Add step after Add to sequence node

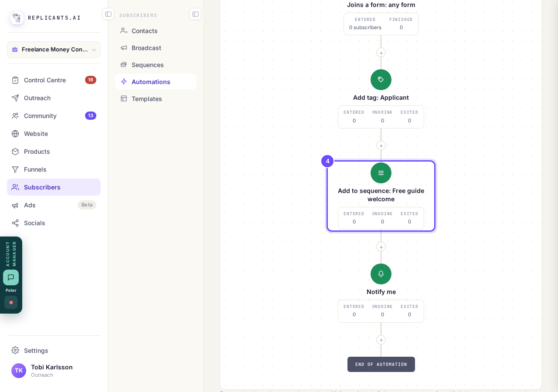(x=381, y=247)
